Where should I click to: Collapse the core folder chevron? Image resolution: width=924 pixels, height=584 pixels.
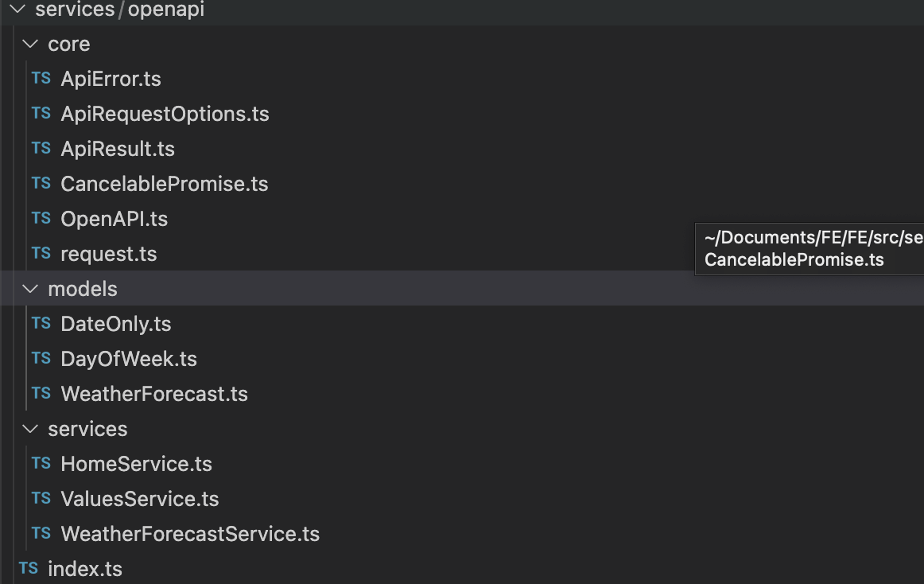pos(30,44)
